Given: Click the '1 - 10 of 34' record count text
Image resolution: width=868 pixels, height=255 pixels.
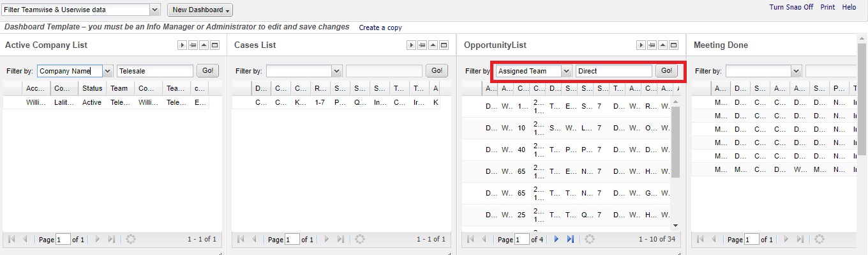Looking at the screenshot, I should (657, 239).
